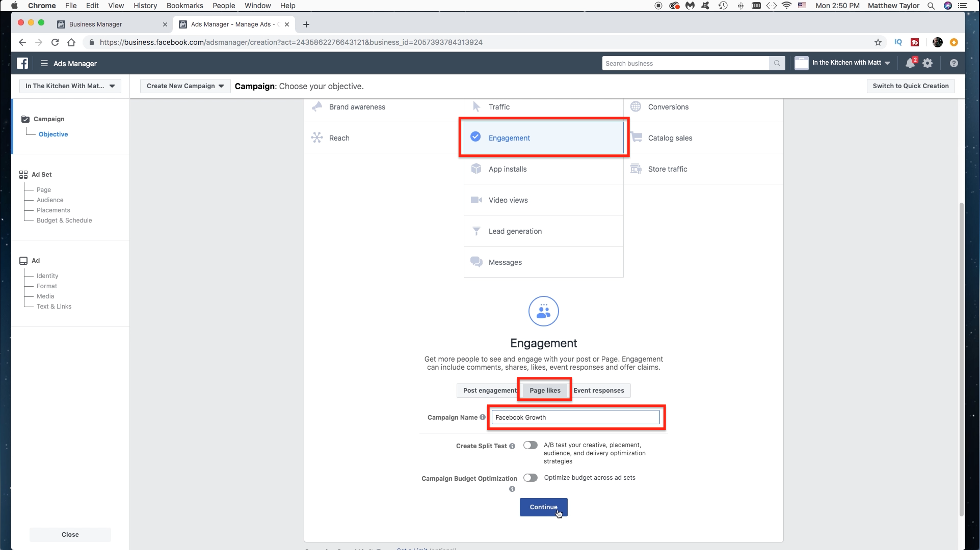Click the Campaign Name text field
The width and height of the screenshot is (980, 550).
click(x=576, y=417)
